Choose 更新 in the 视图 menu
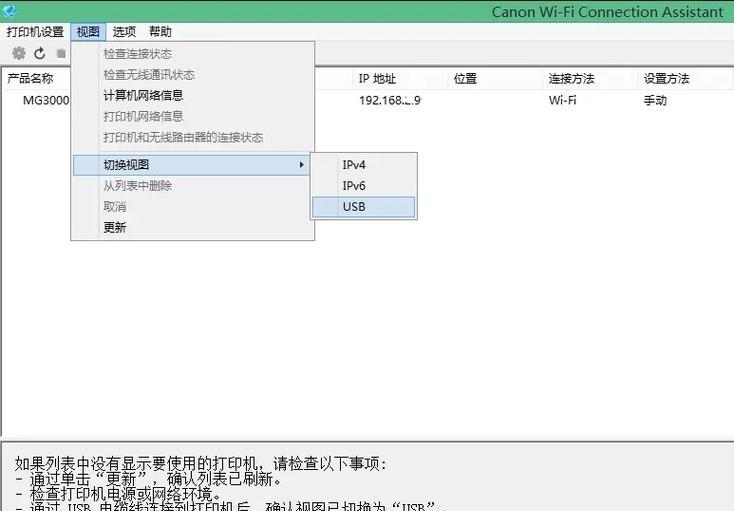The image size is (734, 511). 193,228
